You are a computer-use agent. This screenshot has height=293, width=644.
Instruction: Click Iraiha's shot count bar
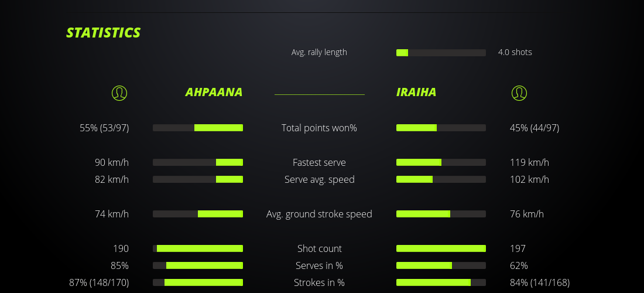[x=441, y=248]
